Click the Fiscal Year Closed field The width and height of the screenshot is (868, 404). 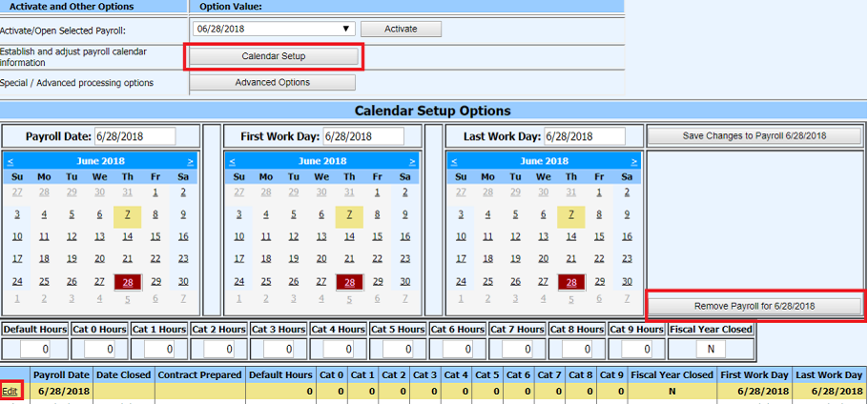[711, 350]
